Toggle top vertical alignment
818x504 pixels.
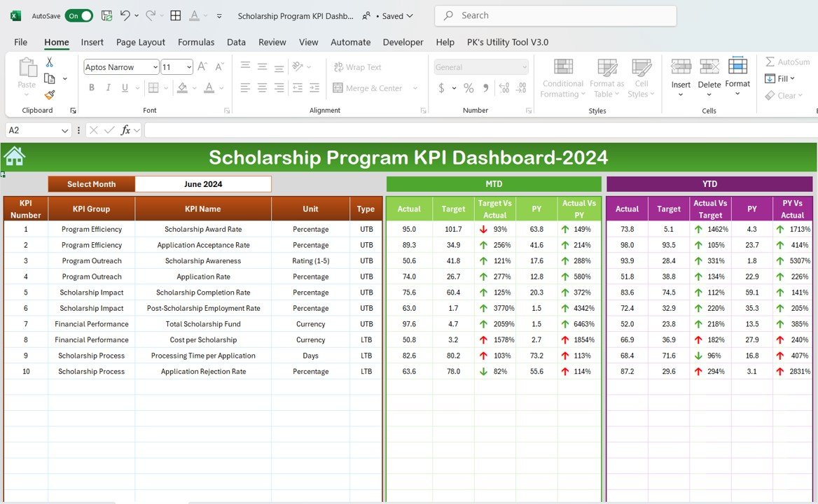(x=245, y=66)
